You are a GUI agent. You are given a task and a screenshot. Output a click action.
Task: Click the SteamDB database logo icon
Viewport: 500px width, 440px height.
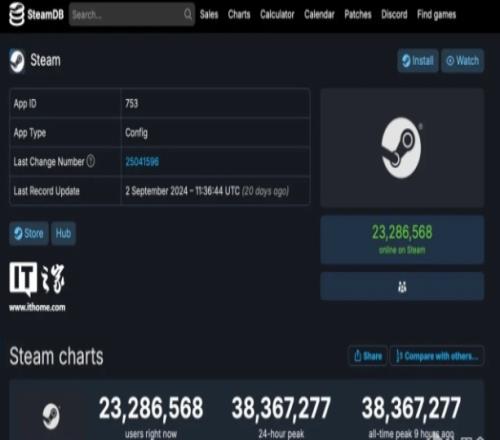click(x=17, y=14)
